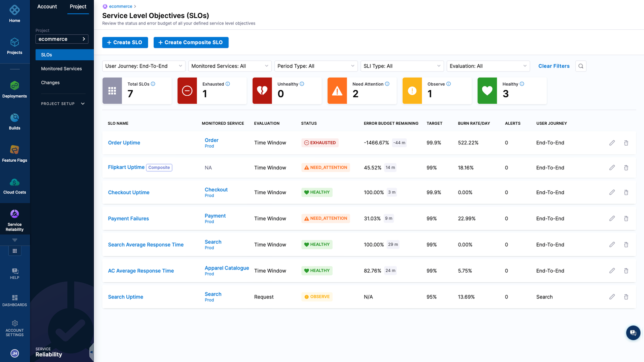
Task: Open the module grid icon in sidebar
Action: pos(14,251)
